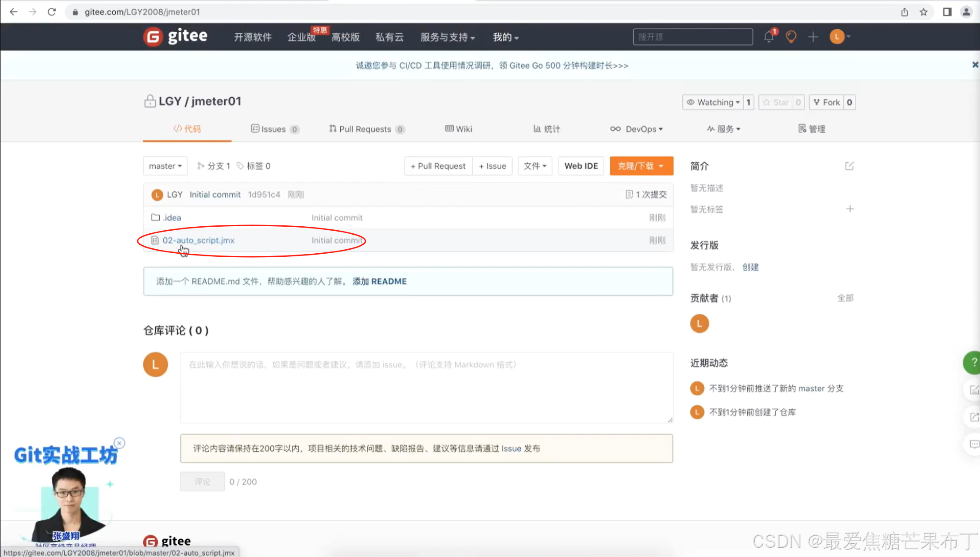
Task: Open the 克隆/下载 dropdown
Action: coord(641,166)
